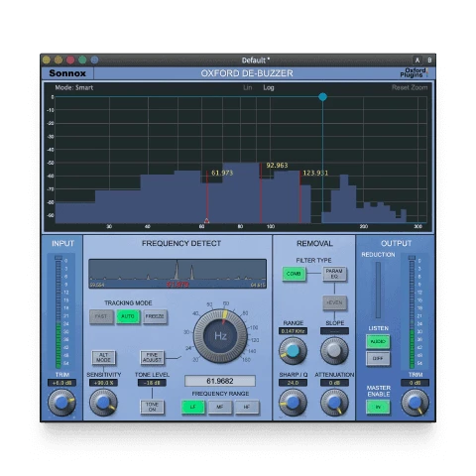The width and height of the screenshot is (476, 476).
Task: Toggle the Master Enable IN button
Action: click(x=378, y=407)
